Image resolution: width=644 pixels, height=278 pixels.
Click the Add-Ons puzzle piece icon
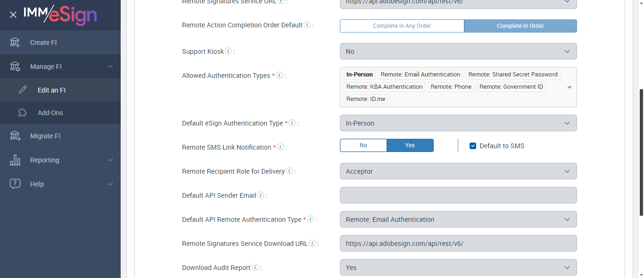click(x=23, y=113)
